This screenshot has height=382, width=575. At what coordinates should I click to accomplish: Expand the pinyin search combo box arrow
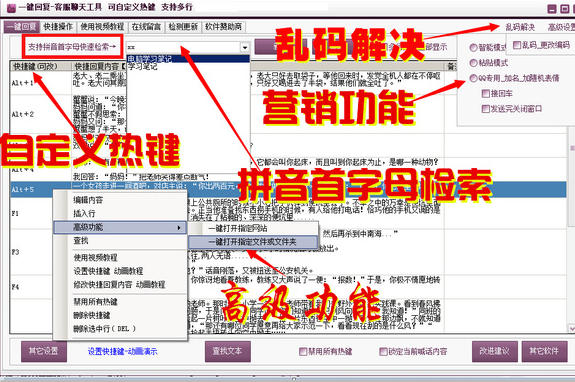point(245,47)
